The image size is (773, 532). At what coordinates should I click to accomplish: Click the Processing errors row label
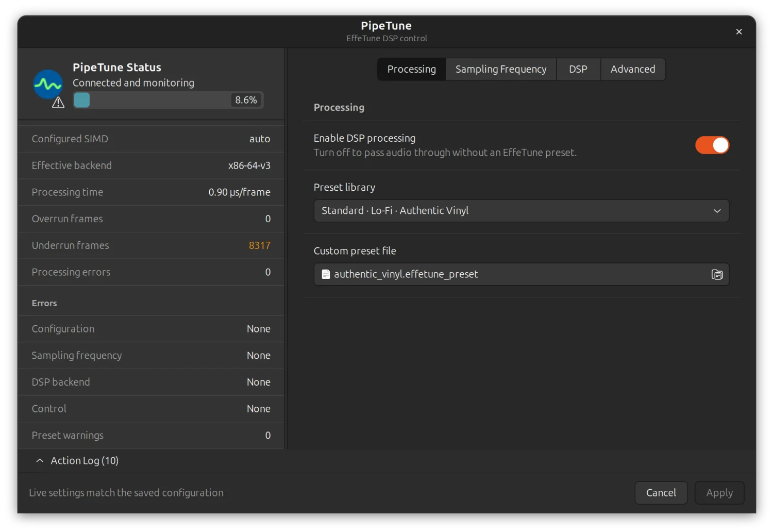tap(71, 272)
